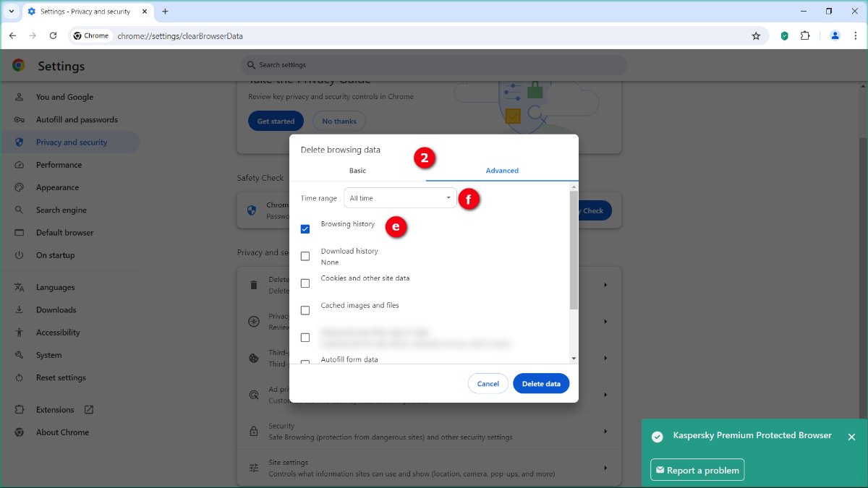Click Report a problem button
Screen dimensions: 868x488
[x=697, y=470]
